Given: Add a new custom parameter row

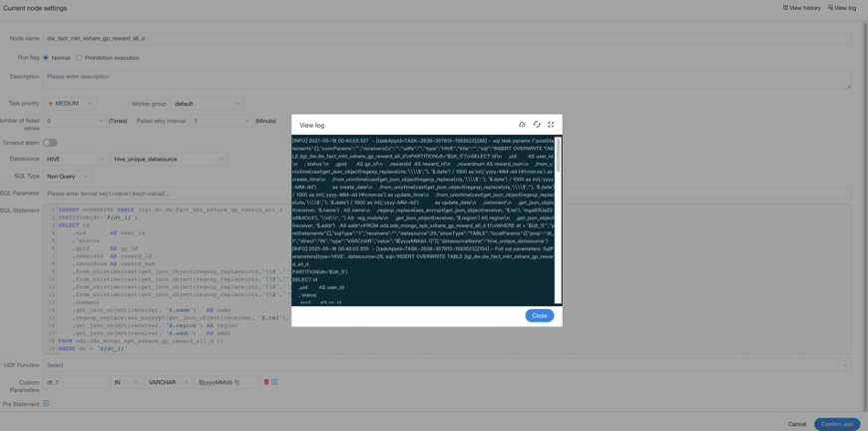Looking at the screenshot, I should [x=274, y=382].
